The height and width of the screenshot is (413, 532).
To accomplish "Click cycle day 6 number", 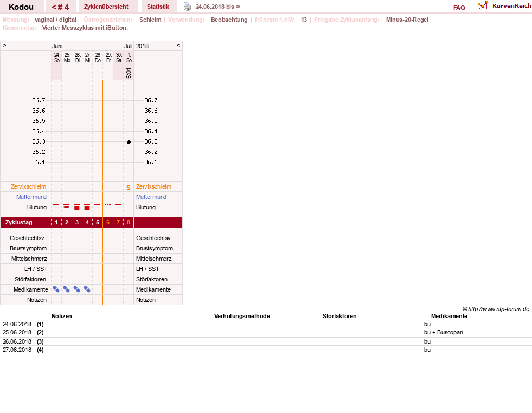I will [108, 222].
